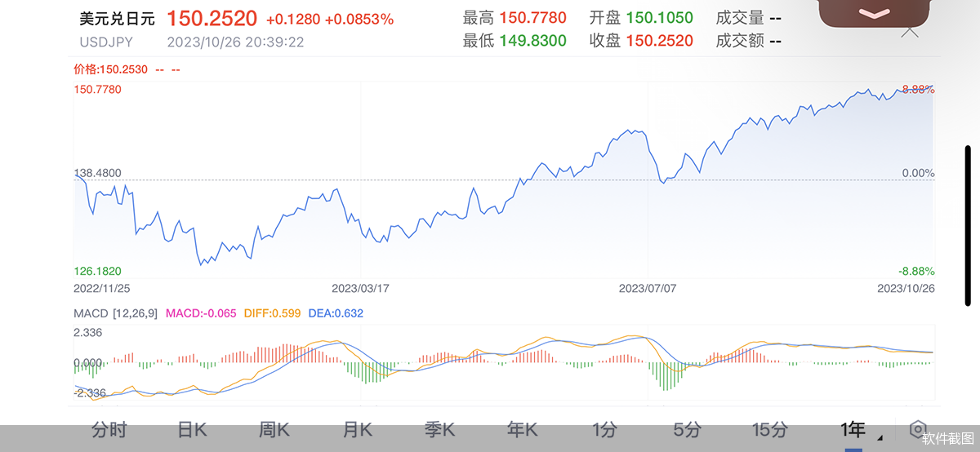Open chart settings hexagon icon

tap(918, 429)
